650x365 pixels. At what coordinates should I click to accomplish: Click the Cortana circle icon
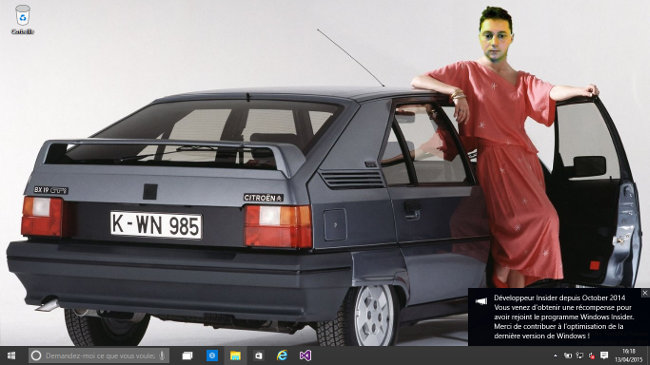(36, 356)
